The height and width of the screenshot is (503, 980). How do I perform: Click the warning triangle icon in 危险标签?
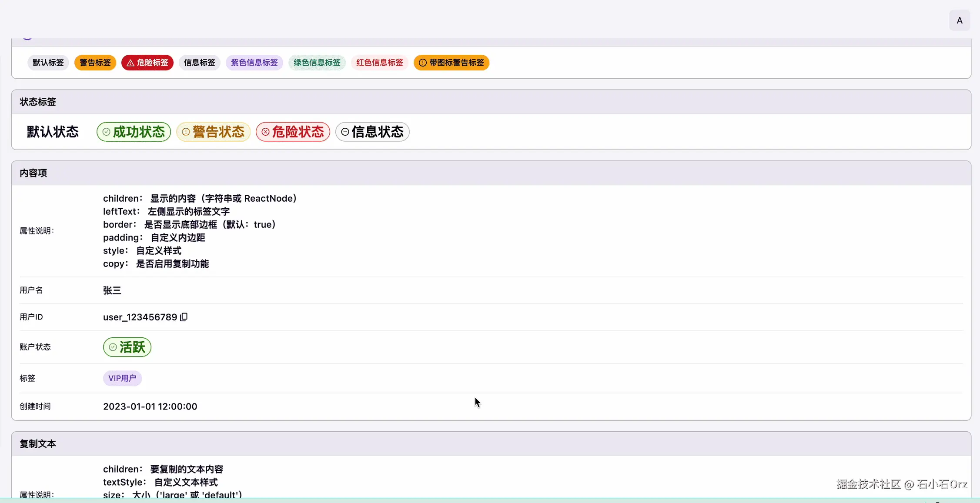[130, 63]
